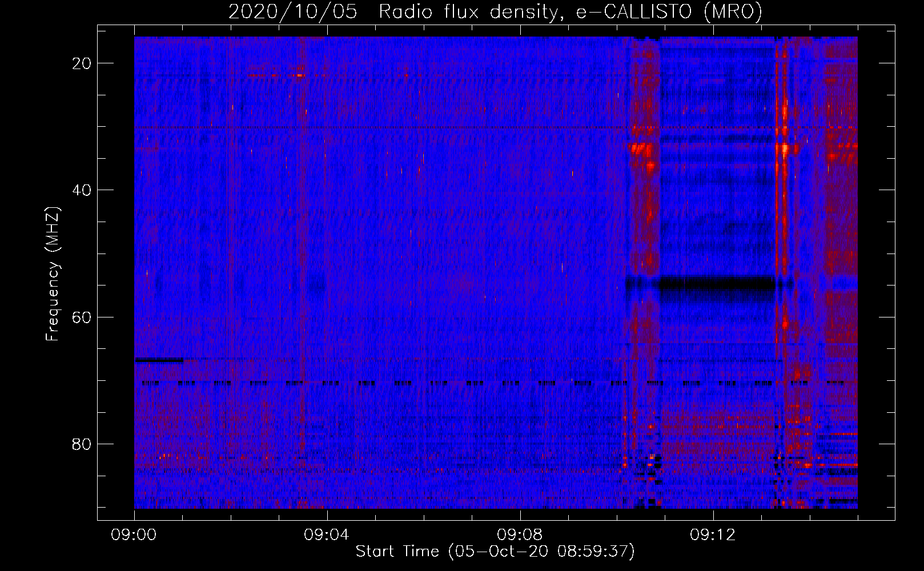Click the '20' frequency tick label
Viewport: 924px width, 571px height.
pyautogui.click(x=82, y=63)
